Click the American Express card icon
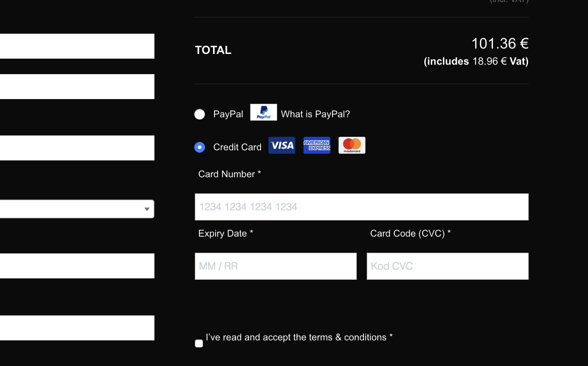This screenshot has width=588, height=366. tap(317, 145)
